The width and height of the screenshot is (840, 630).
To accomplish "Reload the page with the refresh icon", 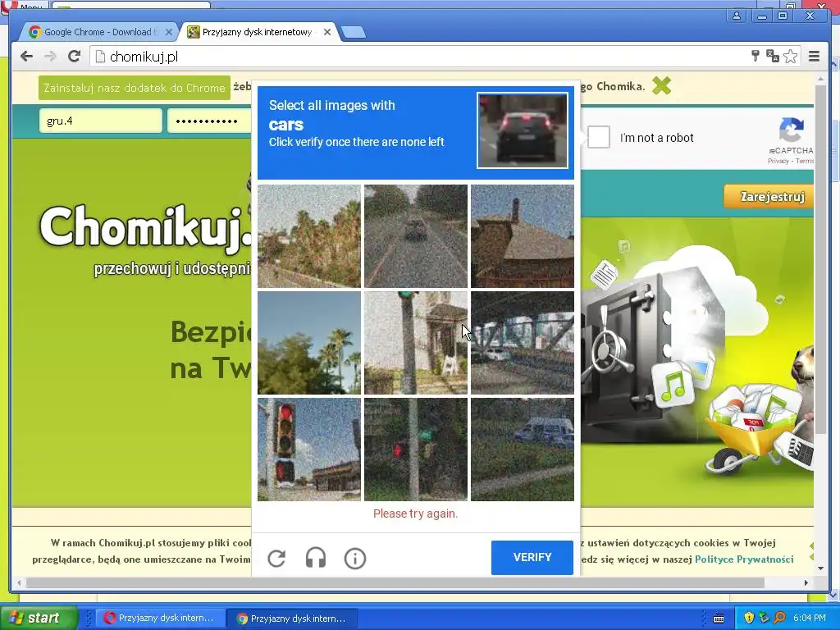I will (74, 57).
